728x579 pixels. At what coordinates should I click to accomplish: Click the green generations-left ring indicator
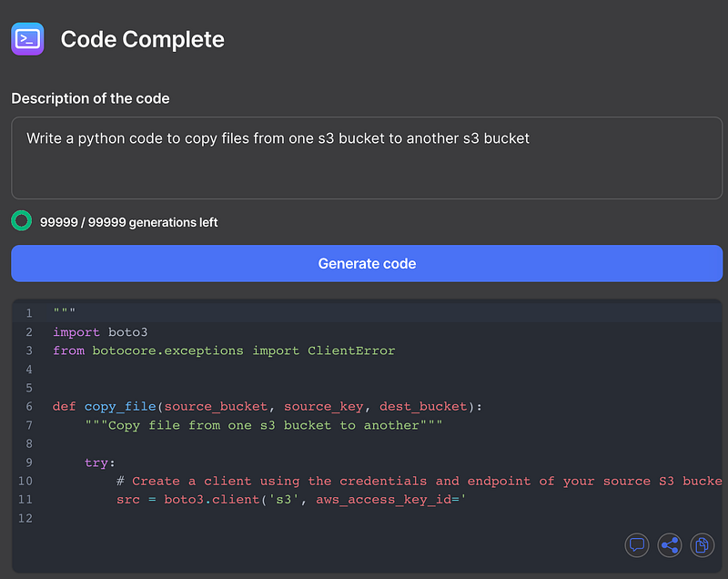coord(21,221)
